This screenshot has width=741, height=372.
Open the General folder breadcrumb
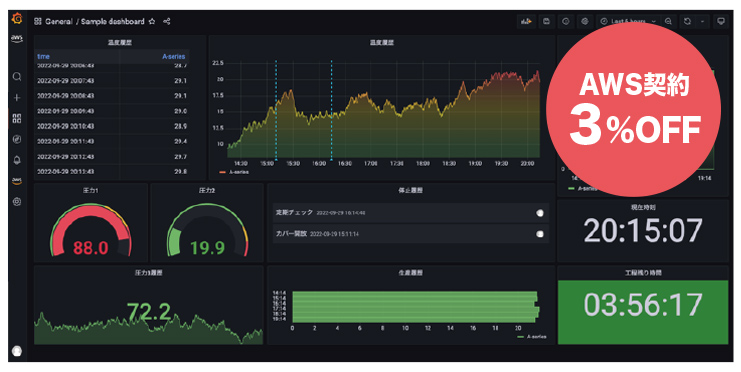pyautogui.click(x=59, y=21)
